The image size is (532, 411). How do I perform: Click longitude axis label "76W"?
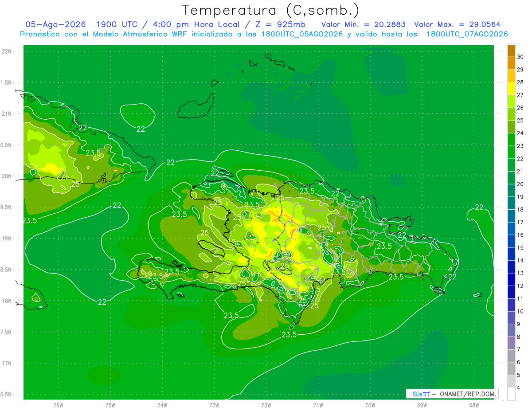[58, 405]
